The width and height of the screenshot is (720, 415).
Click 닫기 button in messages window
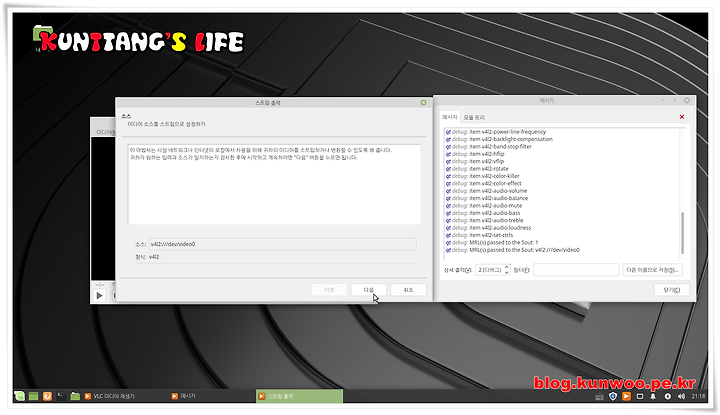tap(671, 290)
